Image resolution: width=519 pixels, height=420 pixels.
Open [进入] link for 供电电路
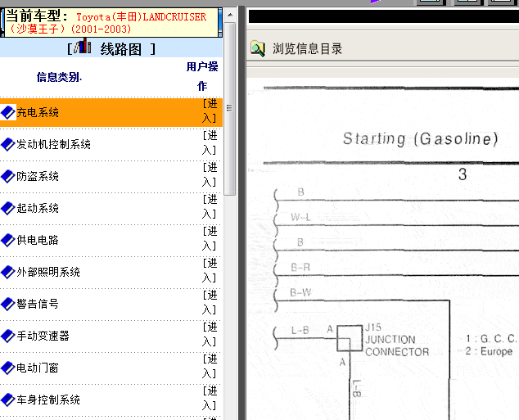(x=210, y=238)
